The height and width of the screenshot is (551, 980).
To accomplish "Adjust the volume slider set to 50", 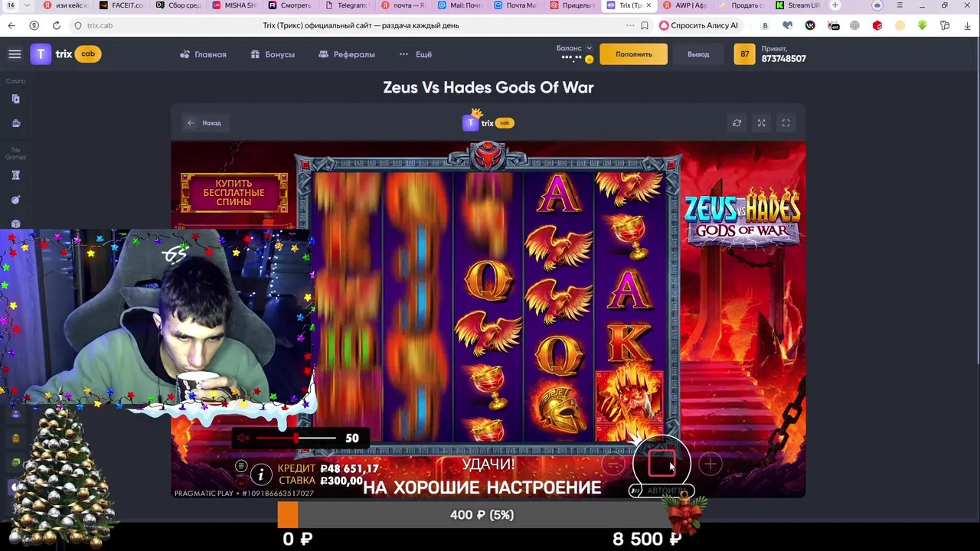I will (x=296, y=438).
